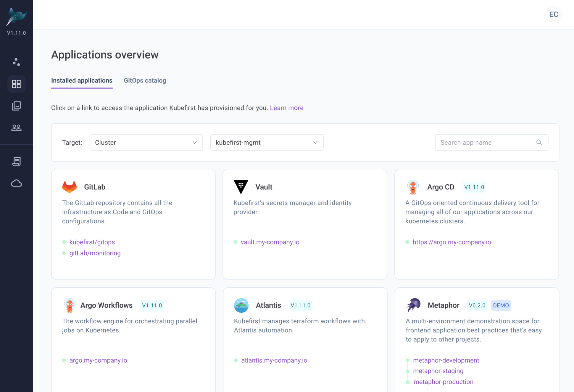
Task: Open vault.my-company.io link
Action: click(x=270, y=242)
